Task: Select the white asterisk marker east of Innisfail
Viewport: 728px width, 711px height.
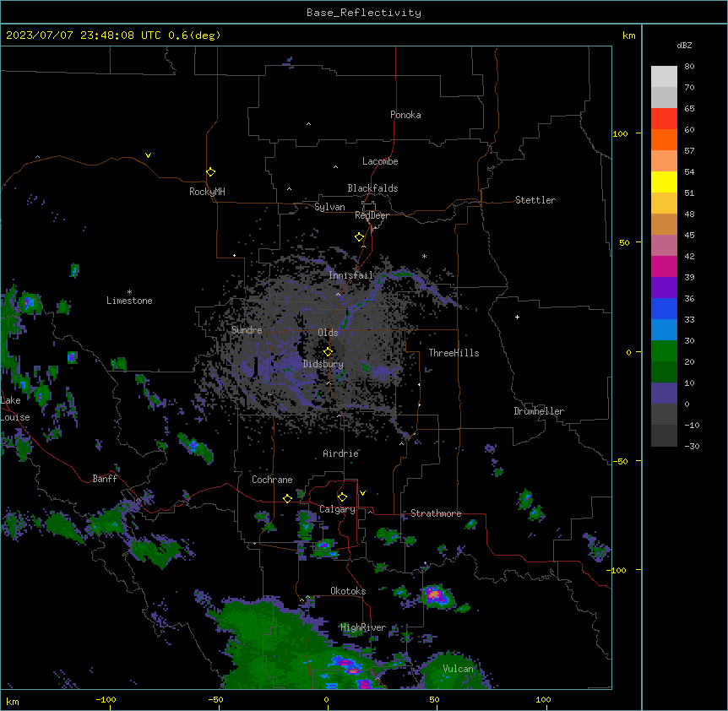Action: [424, 256]
